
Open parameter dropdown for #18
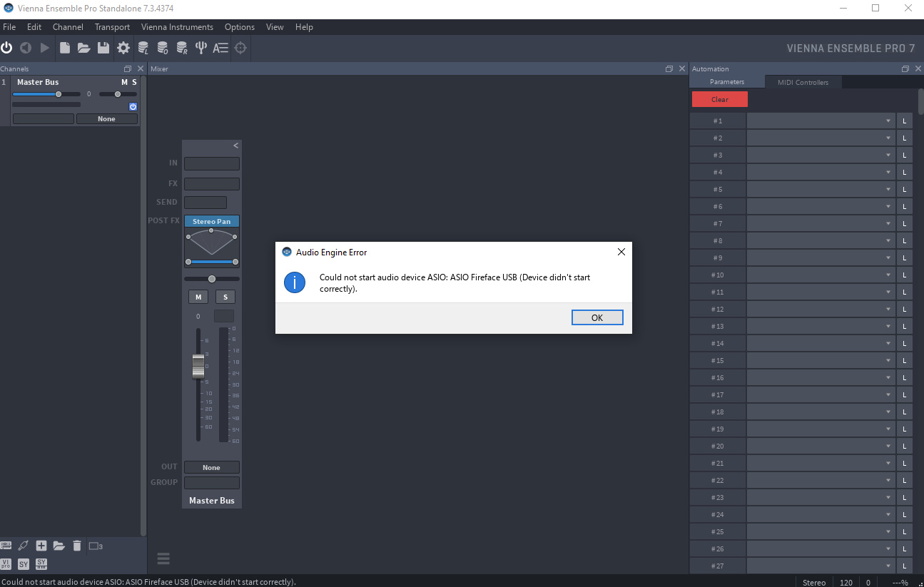[x=821, y=412]
